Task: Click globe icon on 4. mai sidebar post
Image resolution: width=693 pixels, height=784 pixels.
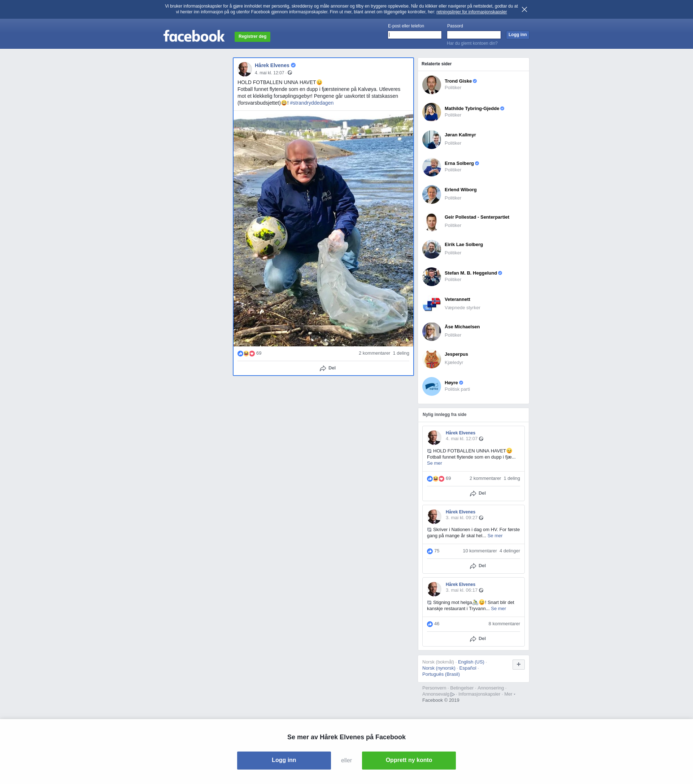Action: (x=481, y=439)
